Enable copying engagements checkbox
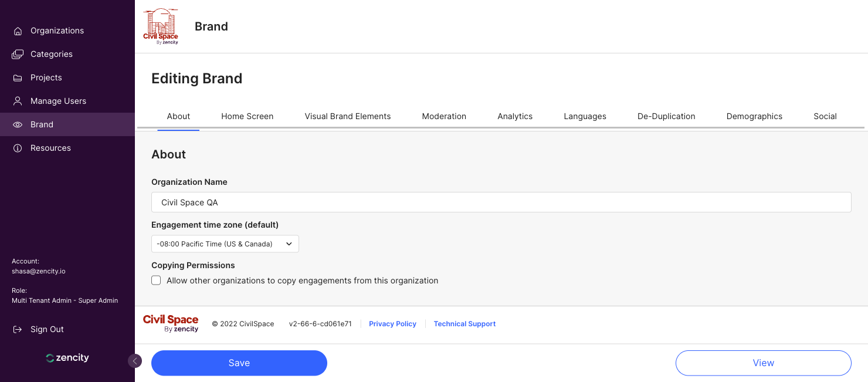The height and width of the screenshot is (382, 868). pos(156,280)
